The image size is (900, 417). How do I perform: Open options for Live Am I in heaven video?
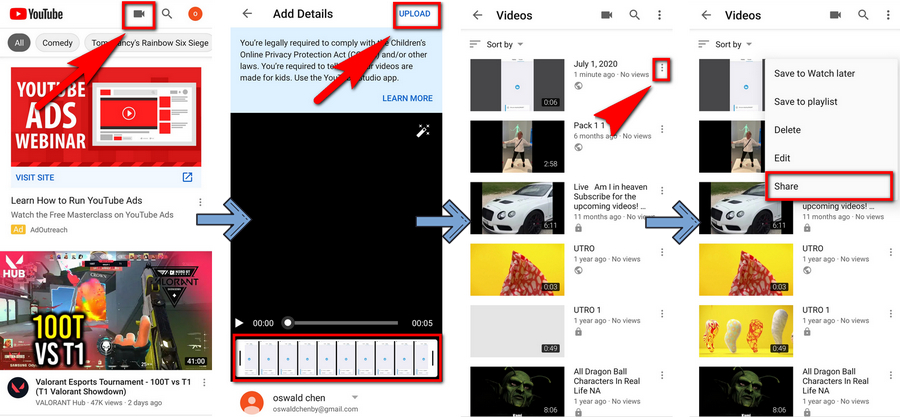coord(662,191)
